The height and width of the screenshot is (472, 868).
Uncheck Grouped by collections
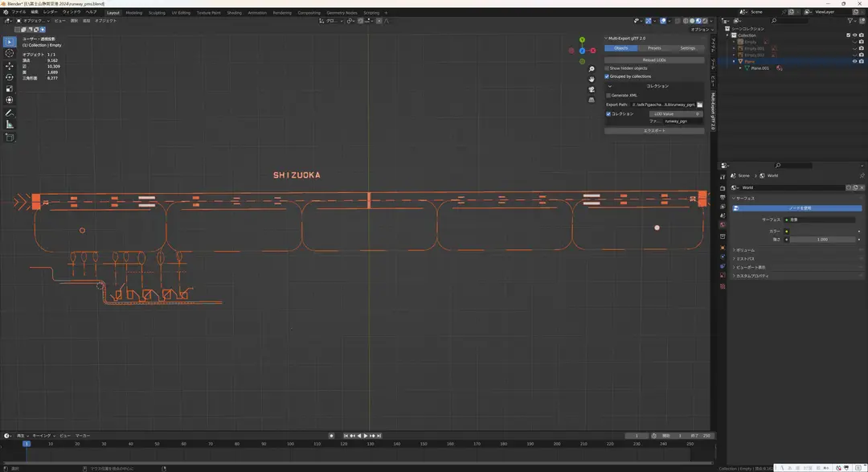(607, 76)
